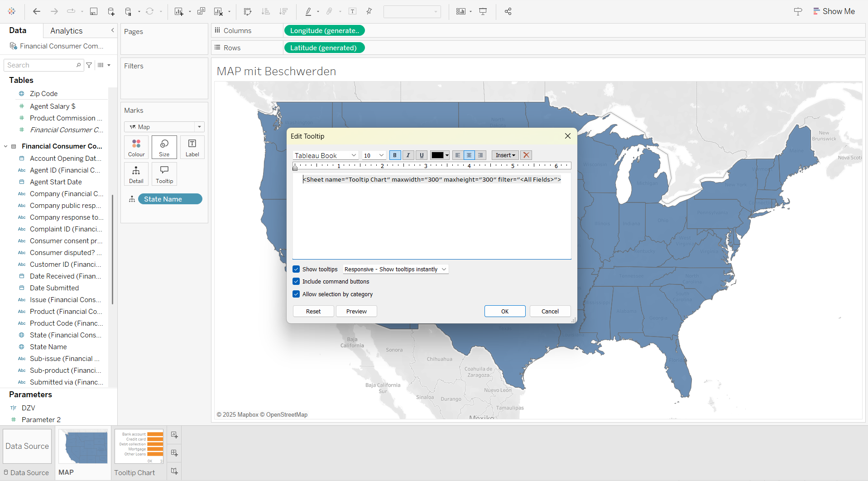868x481 pixels.
Task: Uncheck the Show tooltips checkbox
Action: (296, 269)
